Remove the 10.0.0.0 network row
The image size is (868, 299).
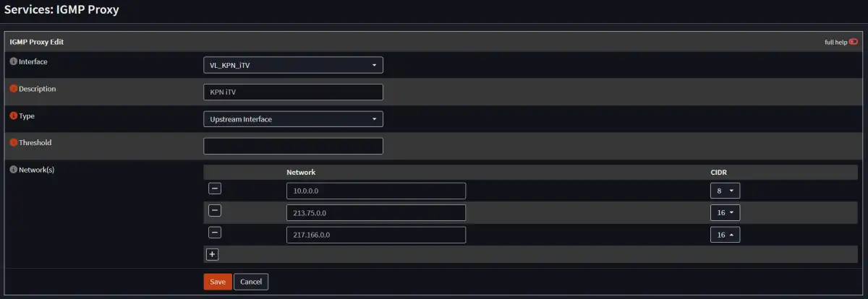coord(215,189)
